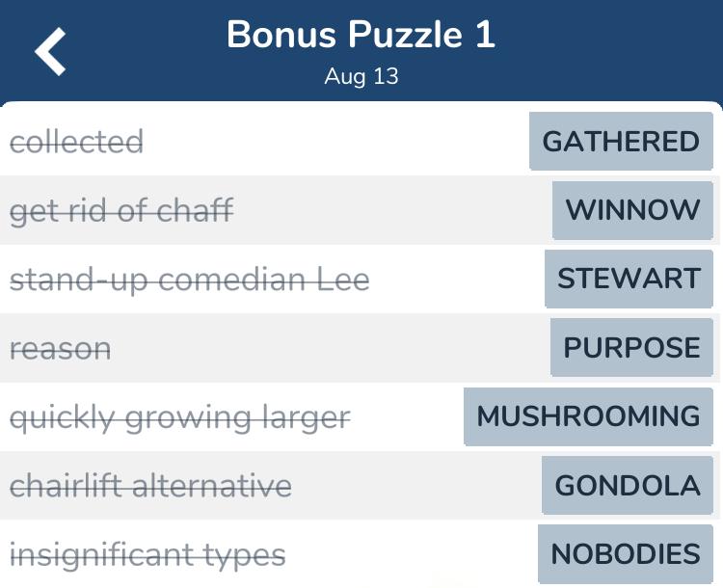Screen dimensions: 723x588
Task: Click the 'get rid of chaff' clue
Action: [x=121, y=211]
